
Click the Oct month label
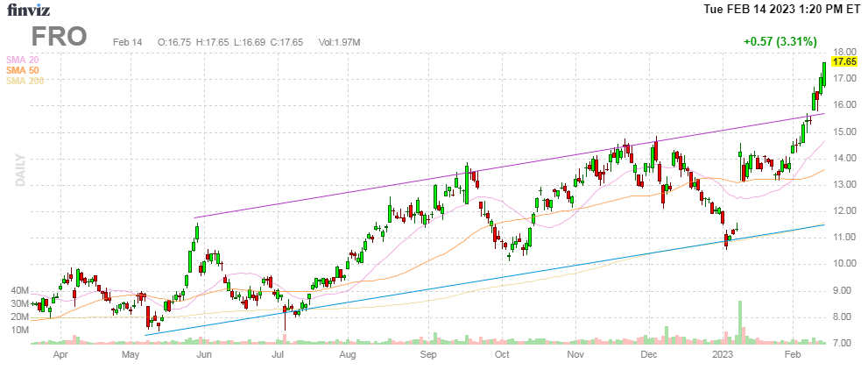pos(502,354)
